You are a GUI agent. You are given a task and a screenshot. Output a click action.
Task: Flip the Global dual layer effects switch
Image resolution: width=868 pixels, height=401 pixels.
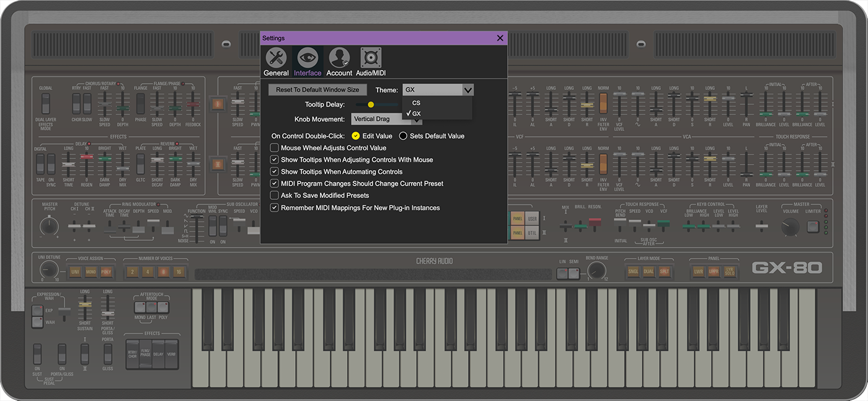coord(45,103)
